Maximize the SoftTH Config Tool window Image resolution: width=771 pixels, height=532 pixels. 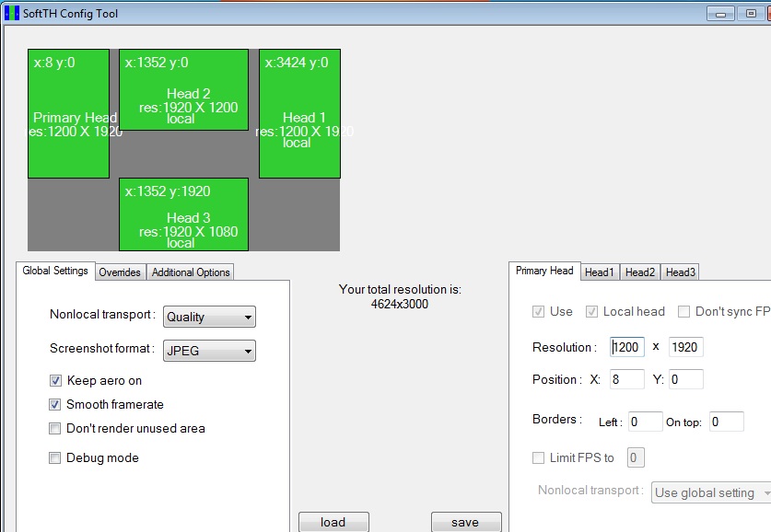coord(751,13)
